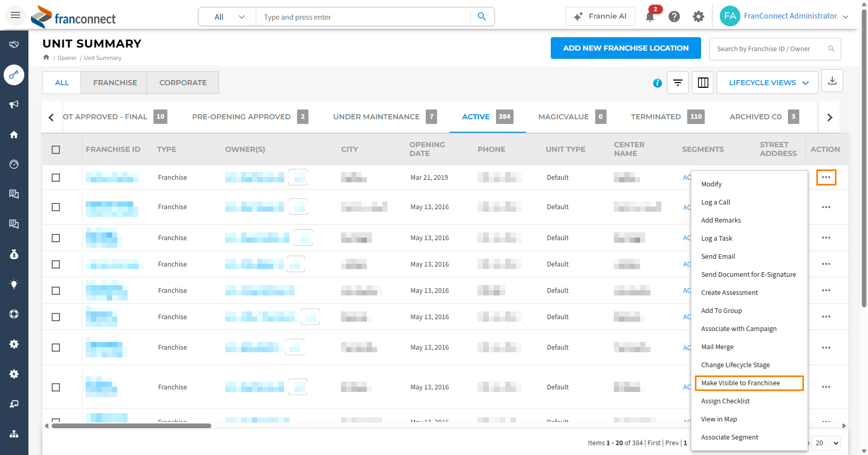Select the megaphone marketing sidebar icon
Image resolution: width=868 pixels, height=455 pixels.
pyautogui.click(x=14, y=104)
